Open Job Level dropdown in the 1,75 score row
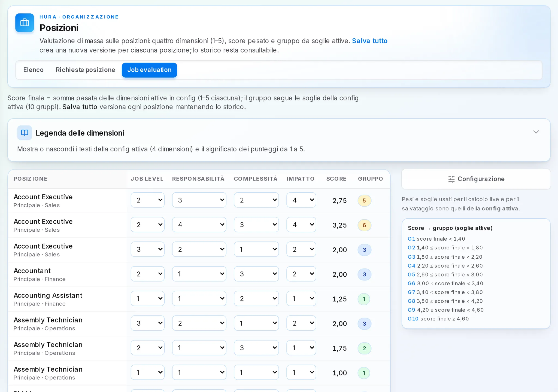558x392 pixels. [147, 348]
